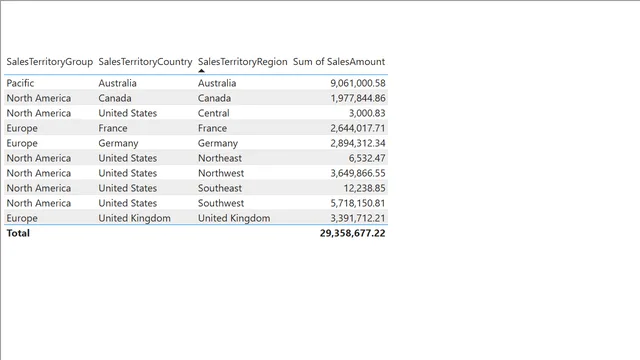The image size is (640, 360).
Task: Select the 2,894,312.34 sales amount
Action: pos(358,143)
